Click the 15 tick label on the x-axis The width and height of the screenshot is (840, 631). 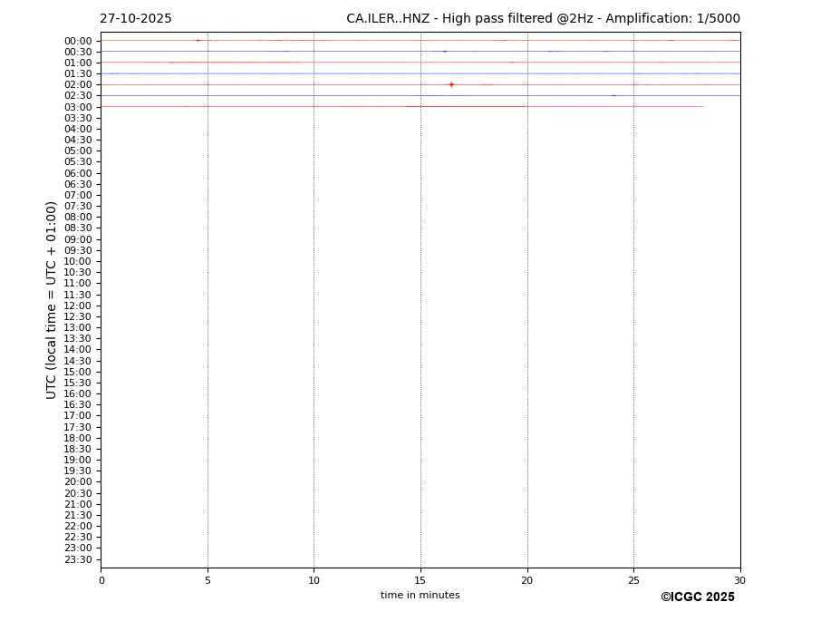pyautogui.click(x=420, y=580)
